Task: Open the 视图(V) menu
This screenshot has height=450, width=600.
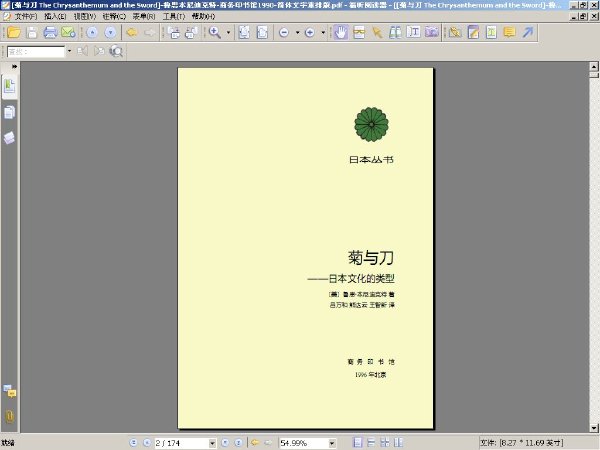Action: (85, 16)
